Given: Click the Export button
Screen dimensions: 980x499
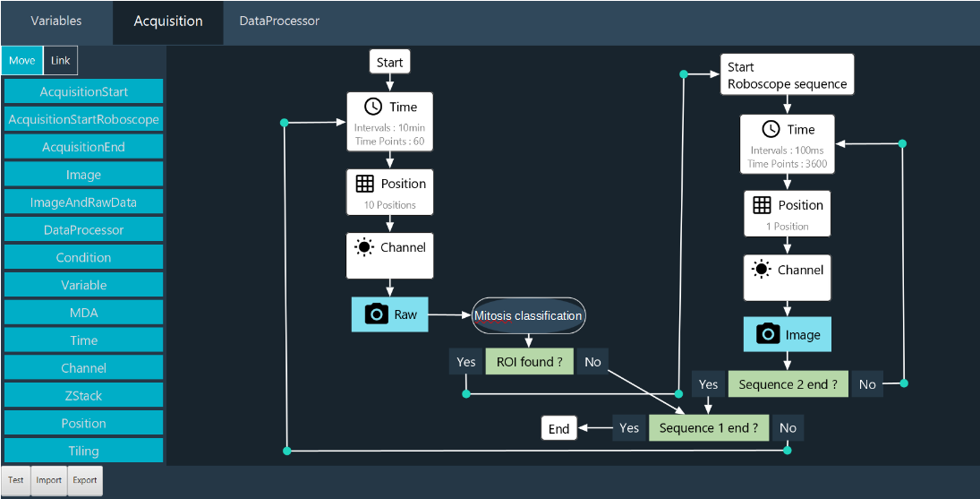Looking at the screenshot, I should 84,480.
